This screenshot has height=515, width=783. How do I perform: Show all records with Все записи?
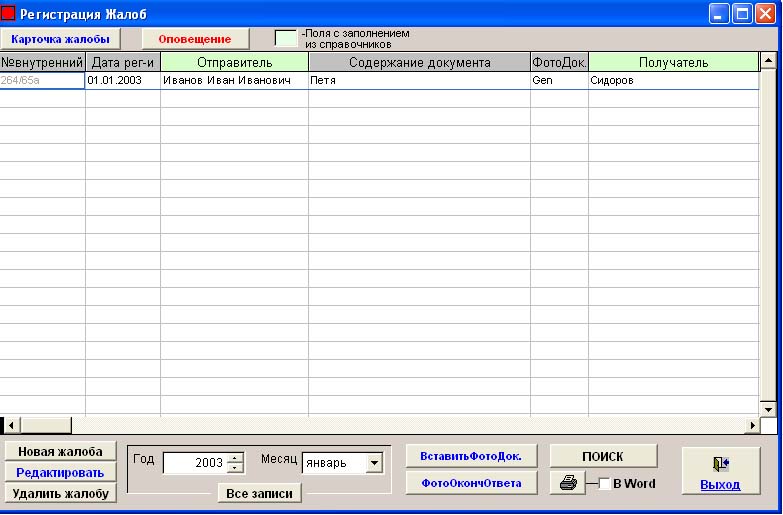259,493
